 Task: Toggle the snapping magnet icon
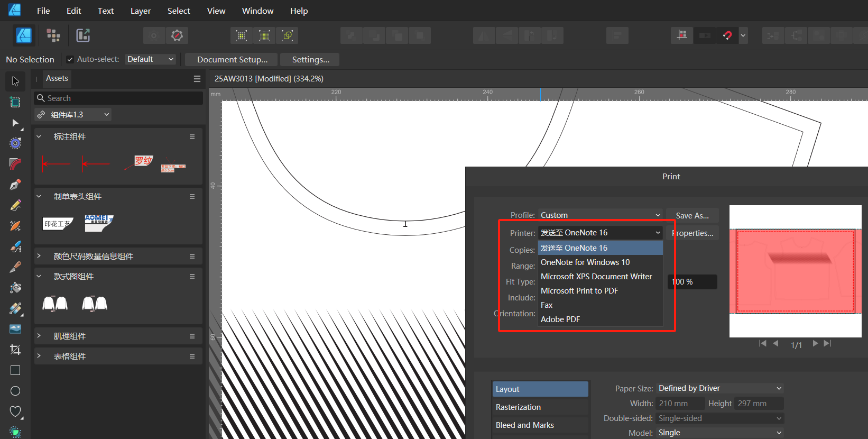click(x=727, y=35)
